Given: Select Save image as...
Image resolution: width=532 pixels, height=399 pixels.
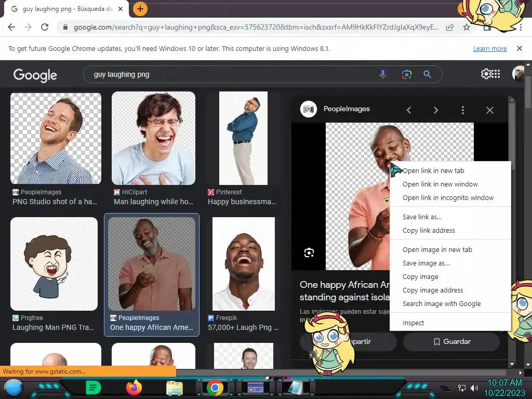Looking at the screenshot, I should 450,263.
